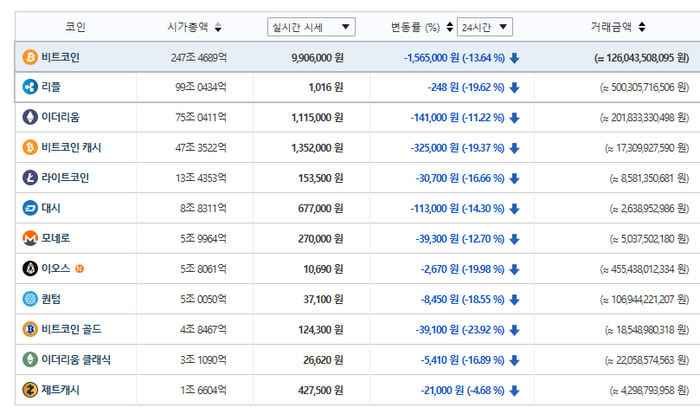The height and width of the screenshot is (414, 700).
Task: Sort by 거래금액 using the arrows
Action: (x=642, y=27)
